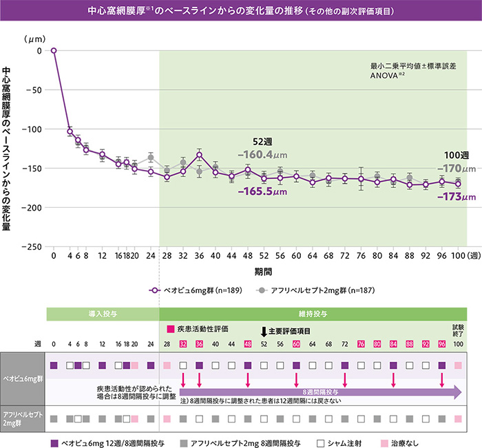Screen dimensions: 482x448
Task: Click the ベオビュ row sham square at week 4
Action: [x=70, y=365]
